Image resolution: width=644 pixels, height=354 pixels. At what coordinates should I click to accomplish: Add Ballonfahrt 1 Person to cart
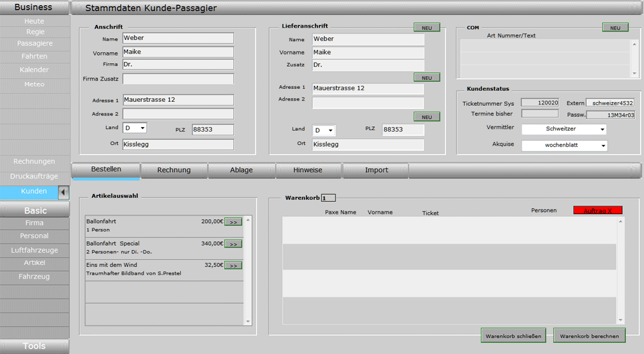(x=232, y=222)
